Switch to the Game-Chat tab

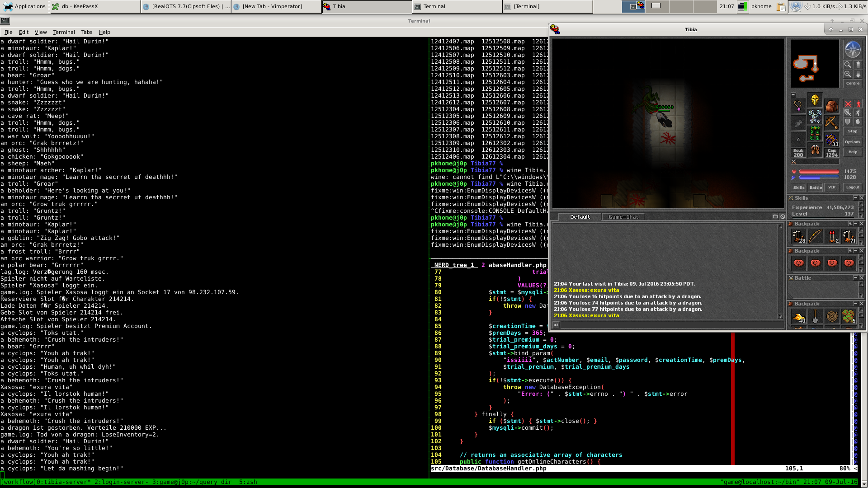pos(623,217)
